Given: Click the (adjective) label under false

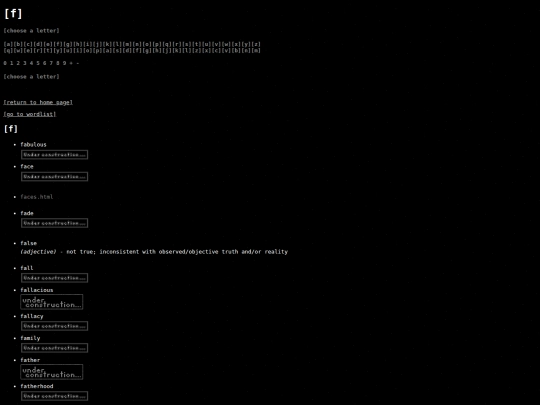Looking at the screenshot, I should (x=38, y=252).
